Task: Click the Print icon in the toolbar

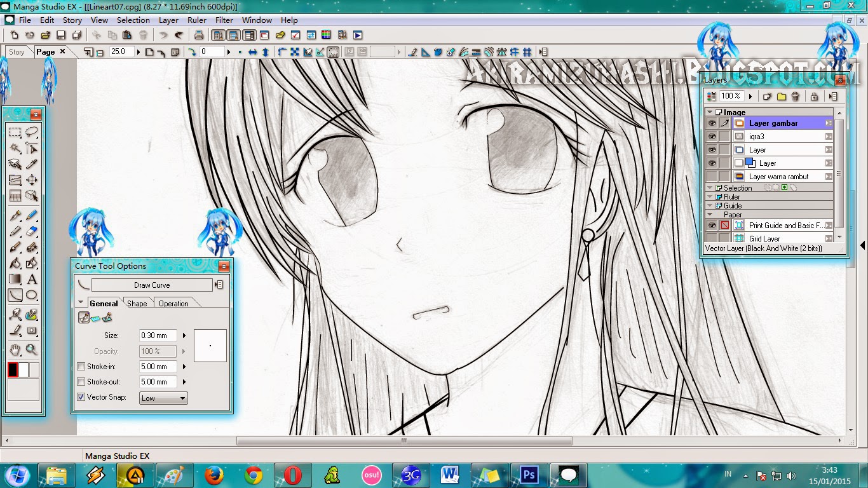Action: coord(199,35)
